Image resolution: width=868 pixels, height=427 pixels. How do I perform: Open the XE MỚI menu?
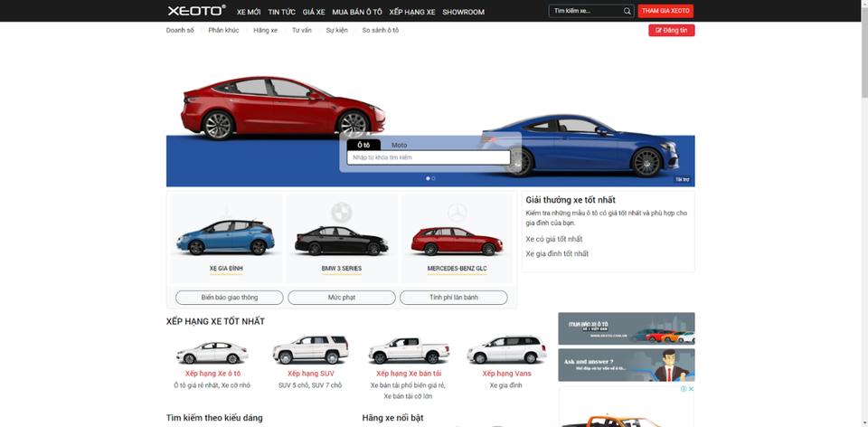pyautogui.click(x=249, y=12)
